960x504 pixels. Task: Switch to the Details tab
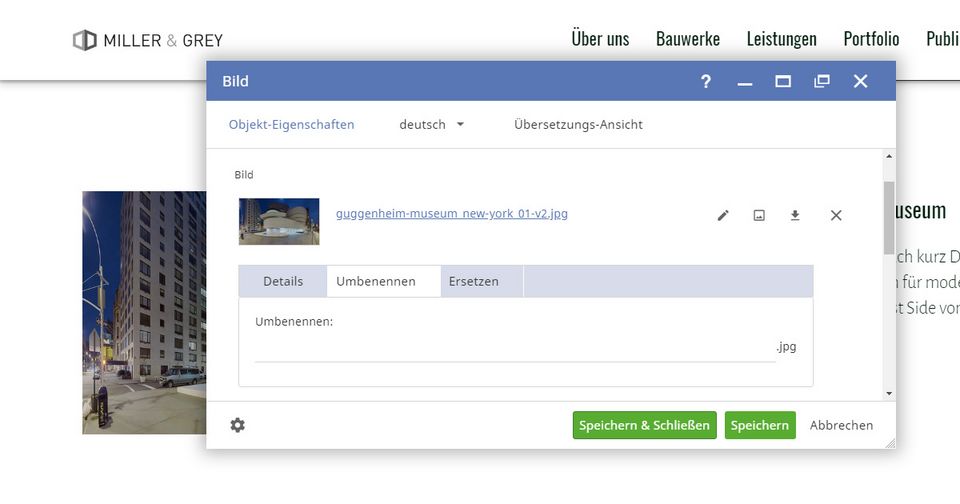click(x=283, y=281)
